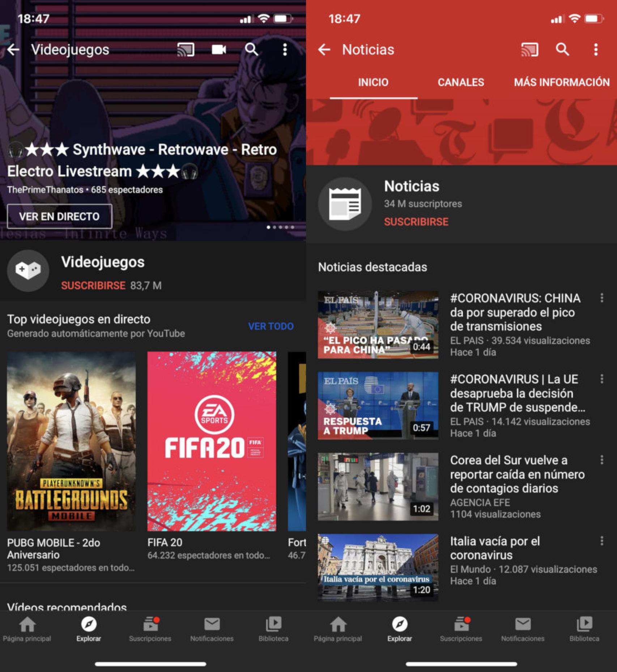Open options for Italia vacía video

[602, 541]
